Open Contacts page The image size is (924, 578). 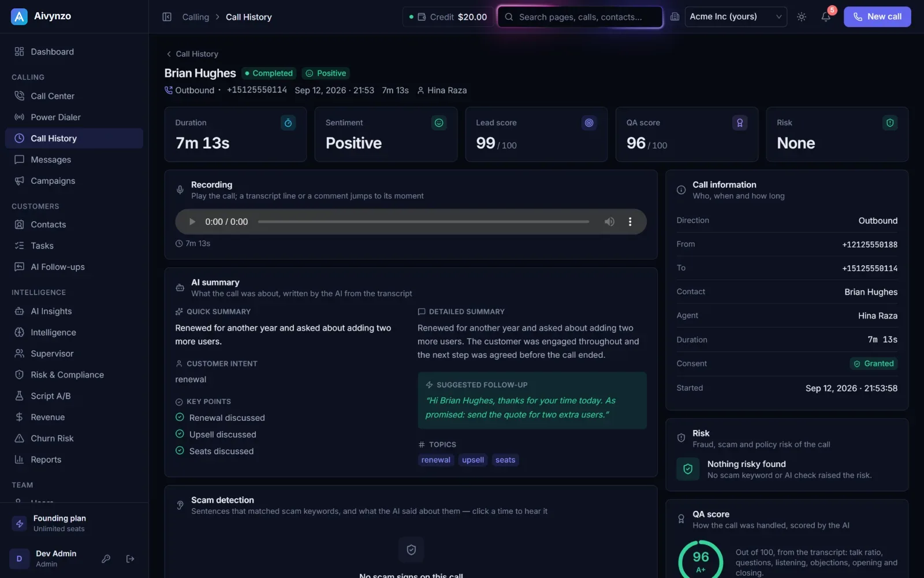pos(74,224)
